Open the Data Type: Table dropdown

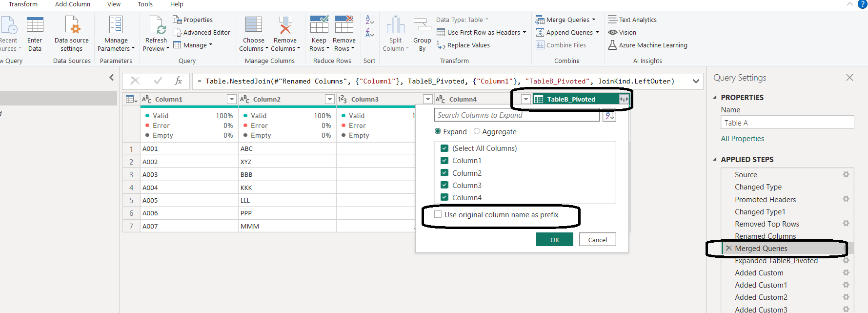click(462, 20)
